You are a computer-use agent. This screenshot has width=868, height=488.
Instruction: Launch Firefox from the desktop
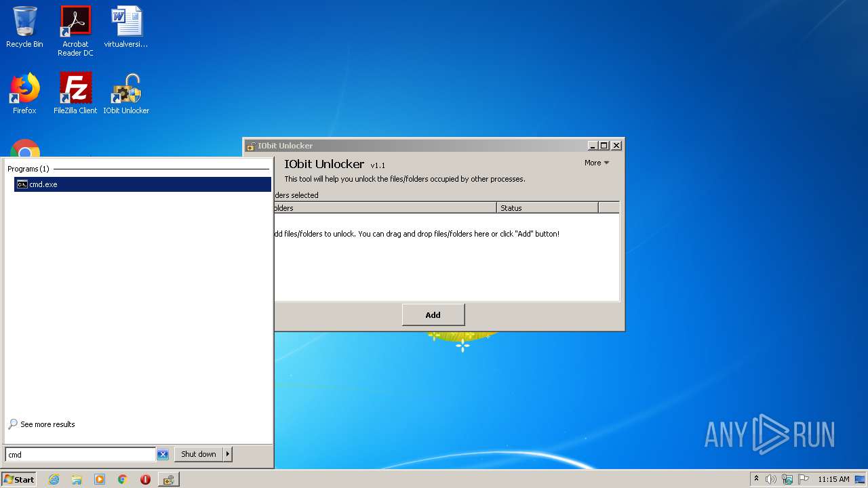coord(24,94)
